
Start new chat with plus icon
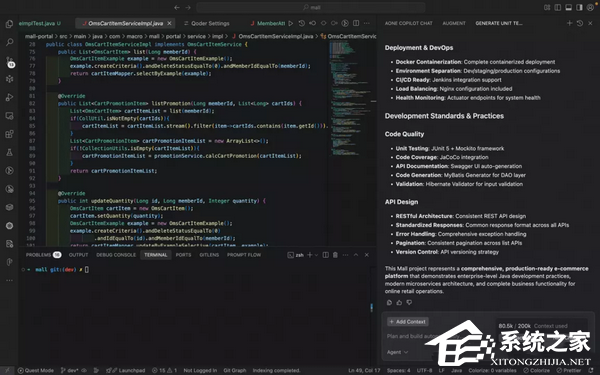point(569,23)
